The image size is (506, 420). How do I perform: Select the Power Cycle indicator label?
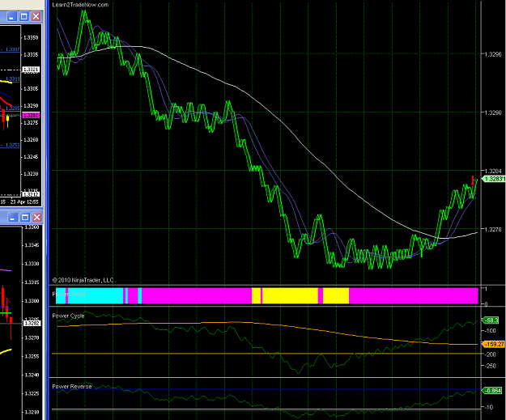coord(68,316)
